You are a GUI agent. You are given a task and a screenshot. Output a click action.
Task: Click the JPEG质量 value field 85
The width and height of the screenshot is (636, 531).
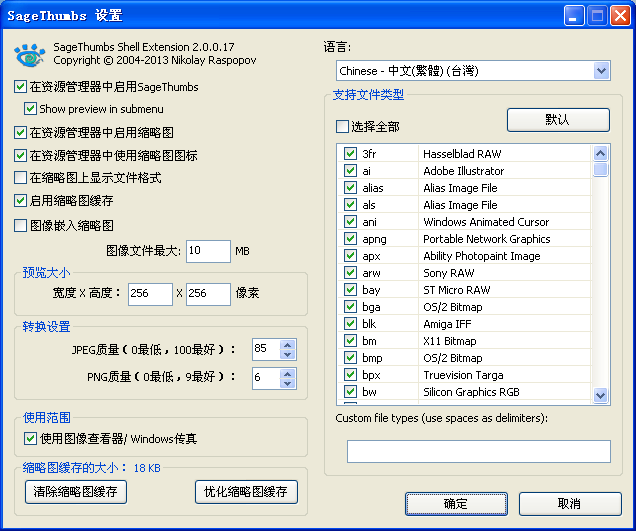pos(266,349)
